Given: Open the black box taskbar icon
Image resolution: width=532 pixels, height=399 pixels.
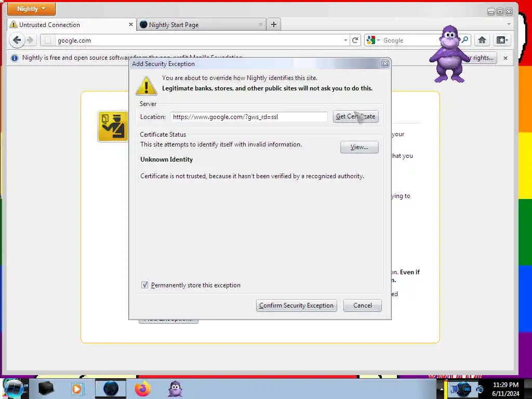Looking at the screenshot, I should pos(46,389).
